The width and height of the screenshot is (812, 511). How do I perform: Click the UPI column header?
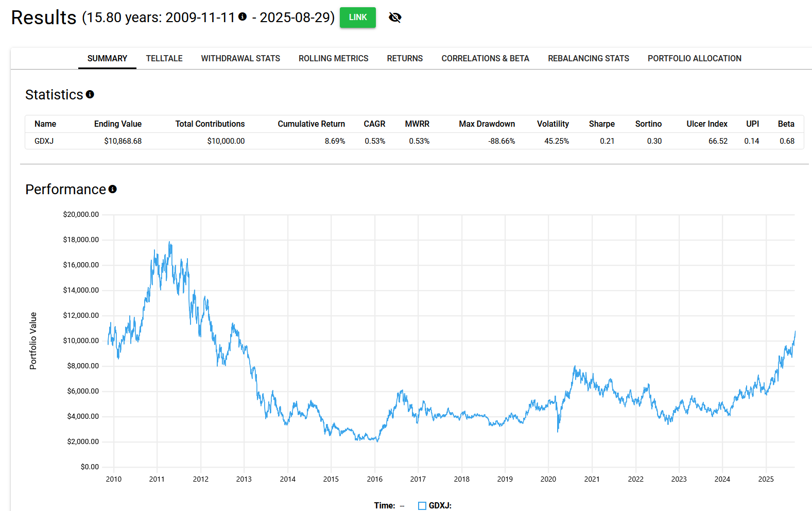[753, 124]
